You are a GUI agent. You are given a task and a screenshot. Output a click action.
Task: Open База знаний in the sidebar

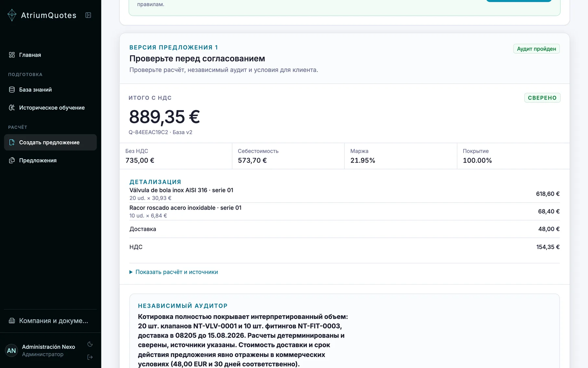(x=50, y=90)
